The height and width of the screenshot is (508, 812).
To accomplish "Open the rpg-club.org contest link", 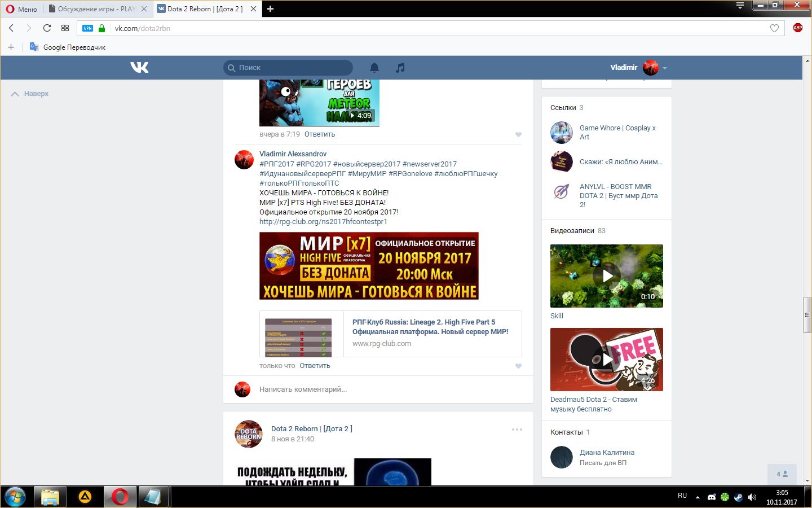I will click(x=323, y=222).
